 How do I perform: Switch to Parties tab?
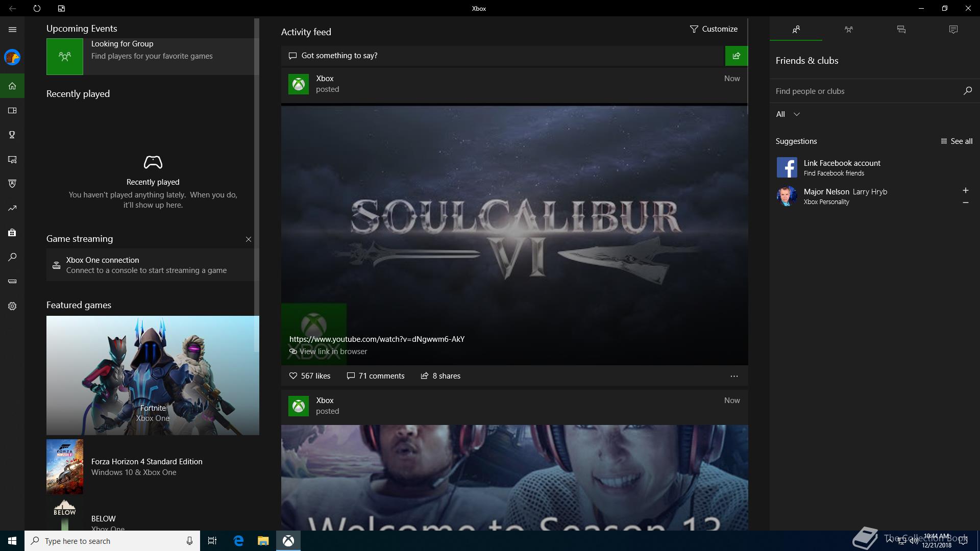point(848,29)
